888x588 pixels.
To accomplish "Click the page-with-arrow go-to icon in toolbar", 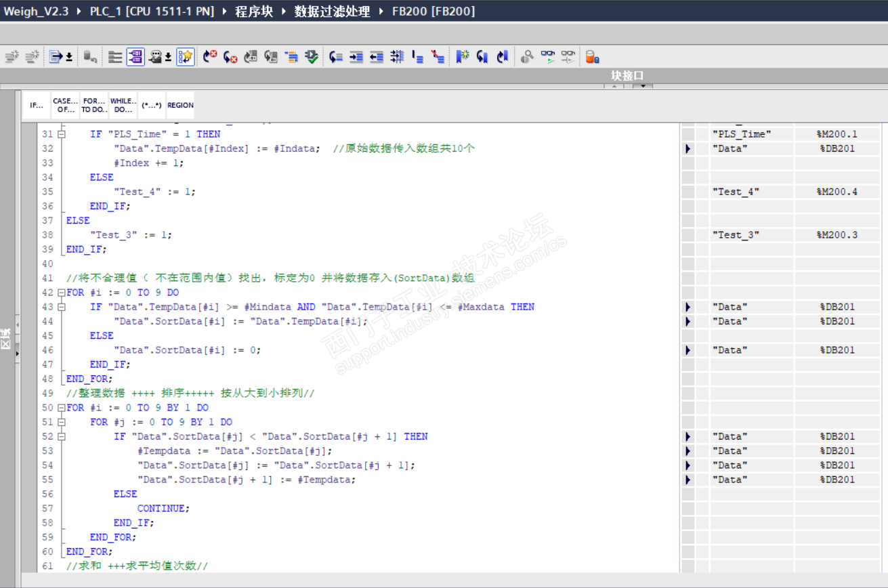I will 56,57.
